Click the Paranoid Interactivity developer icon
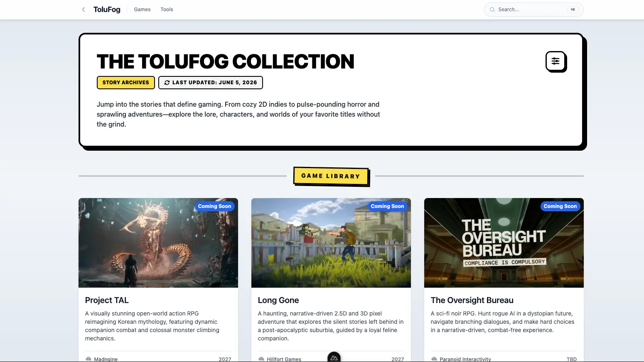Screen dimensions: 644x362 (434, 359)
